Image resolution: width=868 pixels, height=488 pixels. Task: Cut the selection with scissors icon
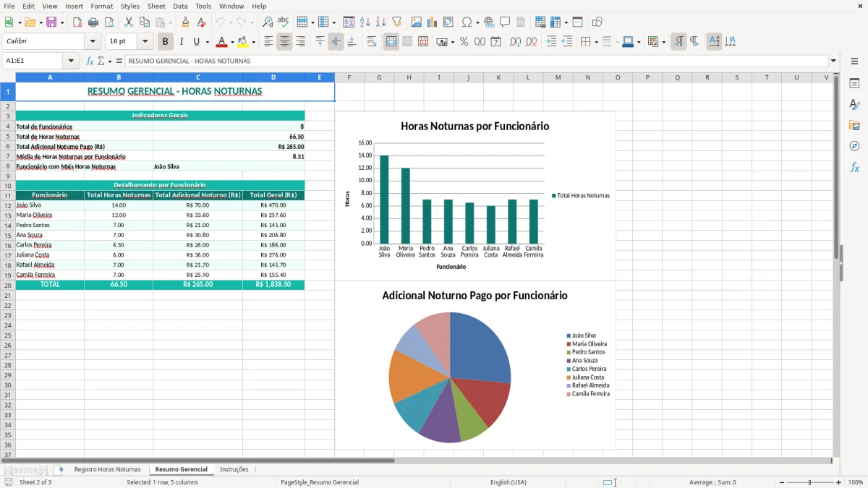129,22
